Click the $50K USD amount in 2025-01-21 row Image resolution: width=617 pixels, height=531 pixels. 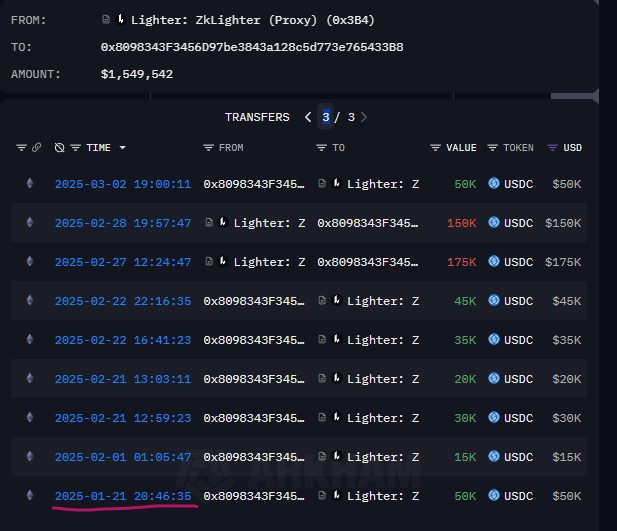567,496
